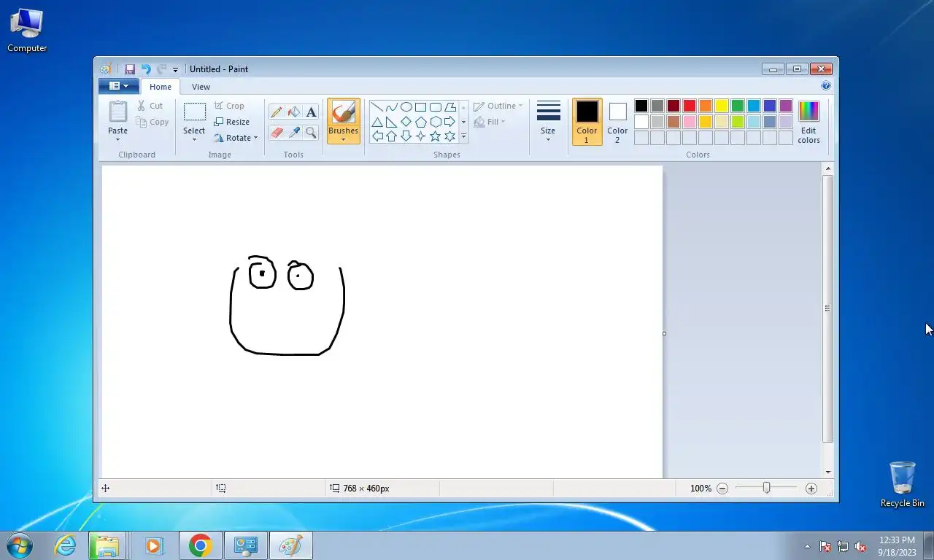Choose the Pentagon shape
Viewport: 934px width, 560px height.
pyautogui.click(x=421, y=122)
